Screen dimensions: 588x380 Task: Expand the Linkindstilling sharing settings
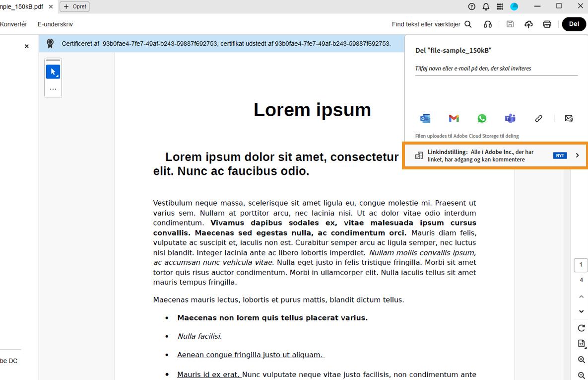coord(577,155)
